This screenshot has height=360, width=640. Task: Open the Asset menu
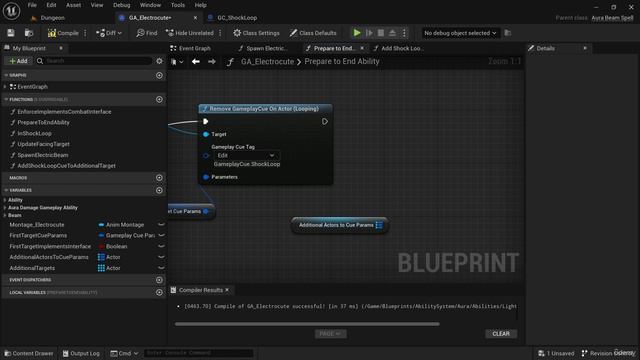[73, 5]
